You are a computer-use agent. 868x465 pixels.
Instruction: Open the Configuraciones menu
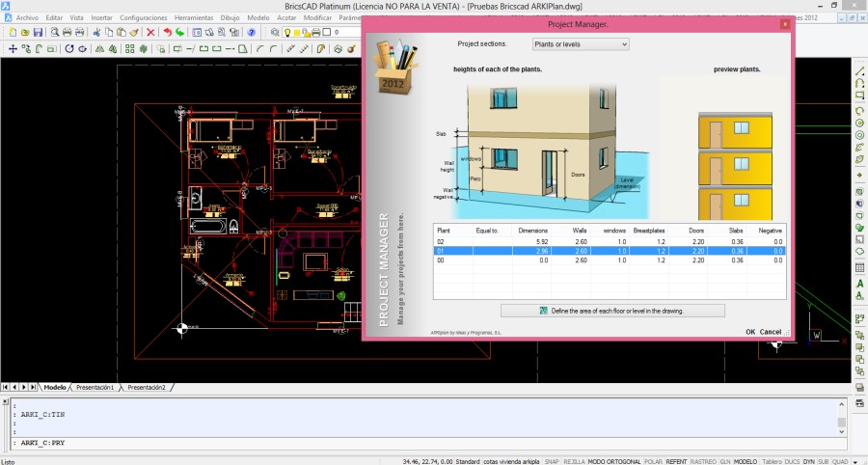(x=144, y=17)
